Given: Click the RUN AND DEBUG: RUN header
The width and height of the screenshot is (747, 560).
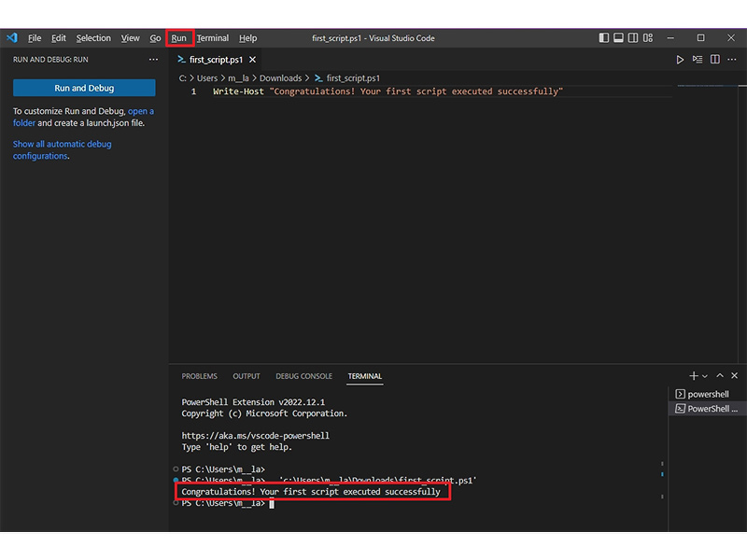Looking at the screenshot, I should point(50,60).
